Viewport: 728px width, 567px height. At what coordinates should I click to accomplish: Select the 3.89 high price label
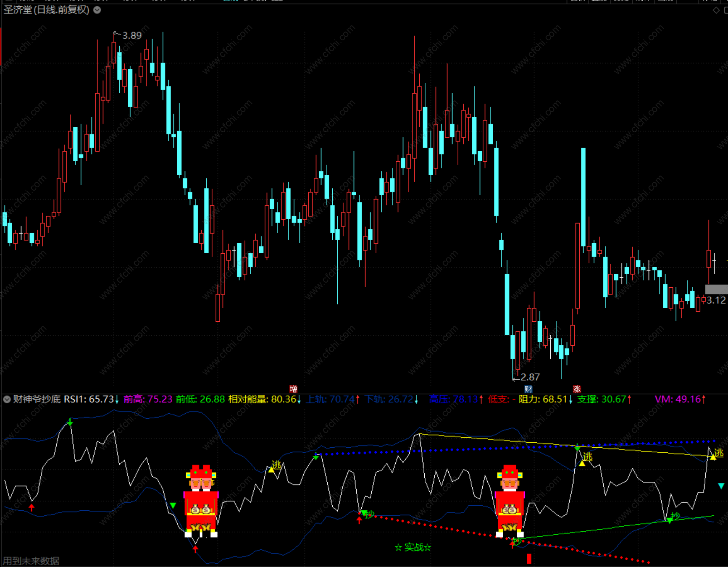pyautogui.click(x=132, y=36)
